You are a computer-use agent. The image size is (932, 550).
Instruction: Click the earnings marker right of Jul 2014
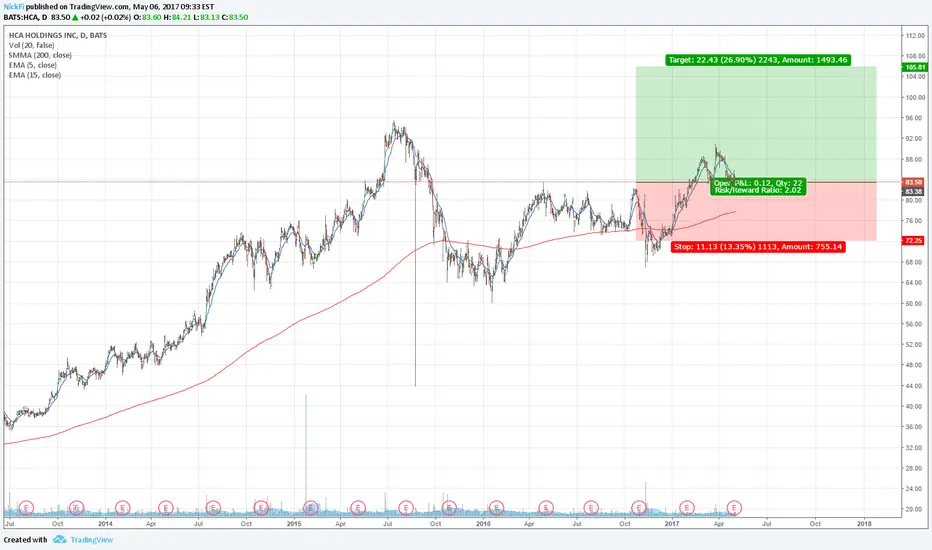coord(213,507)
